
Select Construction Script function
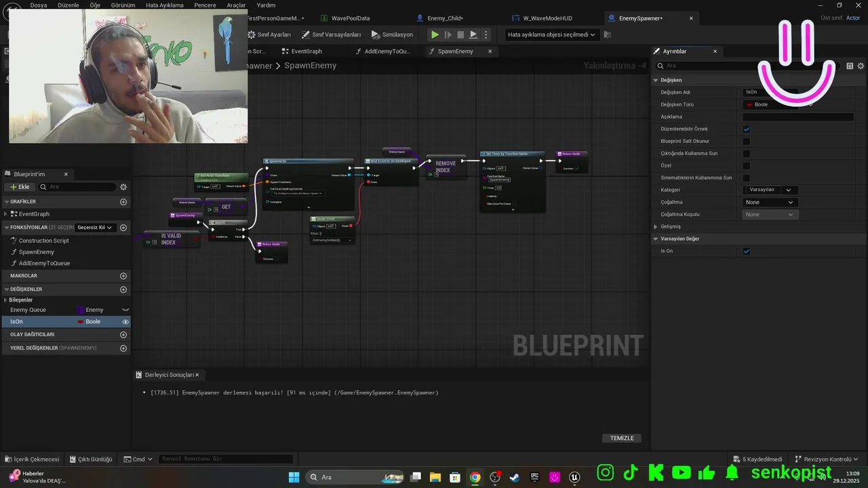point(43,241)
